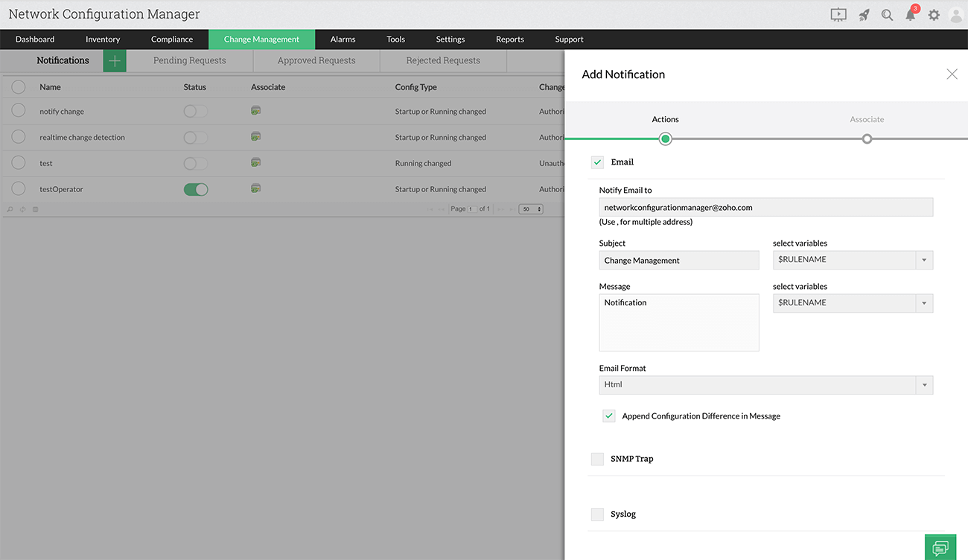This screenshot has width=968, height=560.
Task: Open the user profile avatar
Action: [x=957, y=14]
